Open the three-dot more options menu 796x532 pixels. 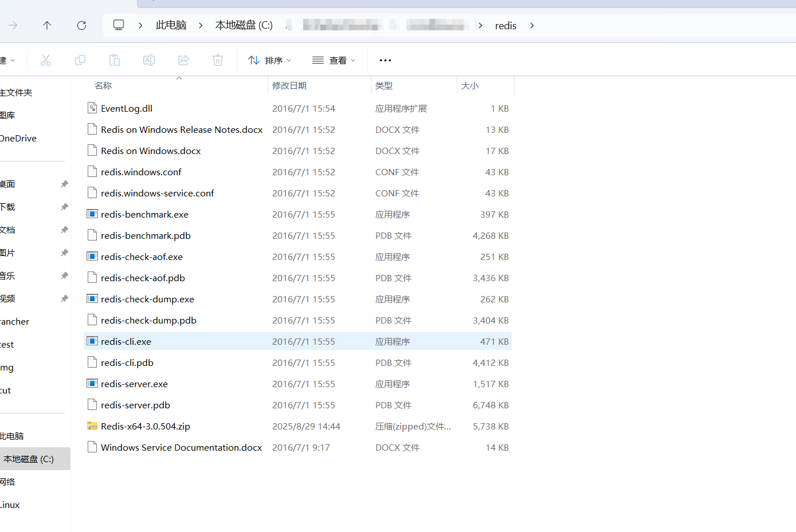pyautogui.click(x=385, y=60)
